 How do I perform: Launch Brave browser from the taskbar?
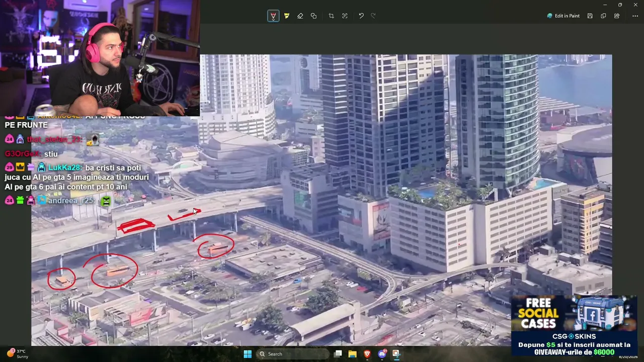[x=367, y=354]
